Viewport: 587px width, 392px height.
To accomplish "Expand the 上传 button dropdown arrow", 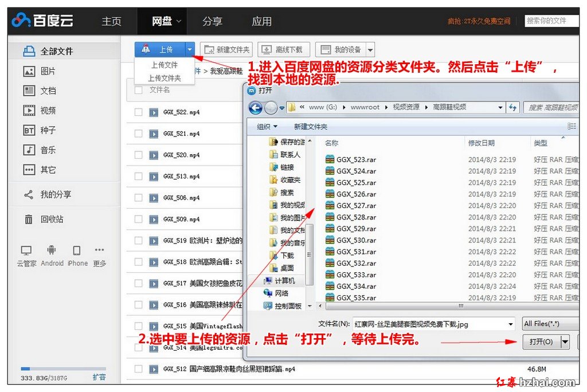I will (190, 50).
